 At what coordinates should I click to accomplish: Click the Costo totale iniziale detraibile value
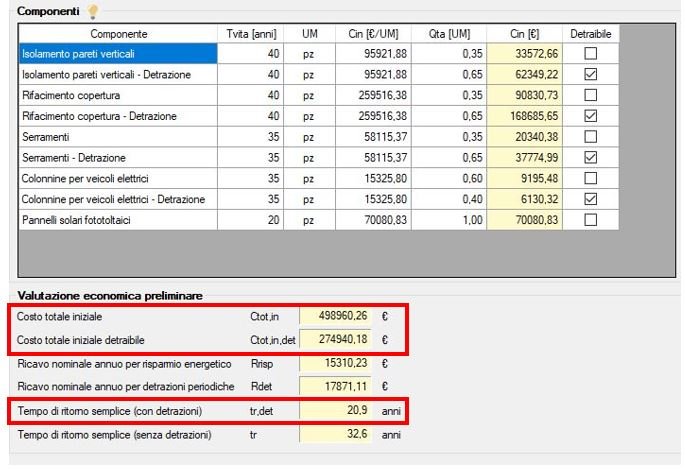[x=335, y=340]
